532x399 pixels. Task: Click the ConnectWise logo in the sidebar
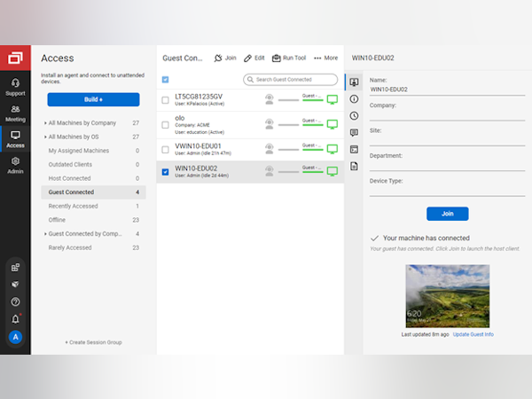pyautogui.click(x=15, y=58)
